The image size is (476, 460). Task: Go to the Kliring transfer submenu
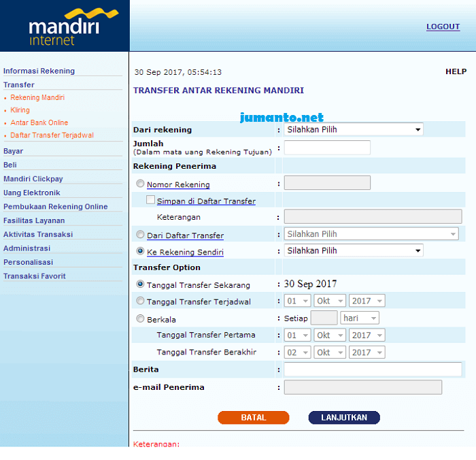[x=20, y=110]
